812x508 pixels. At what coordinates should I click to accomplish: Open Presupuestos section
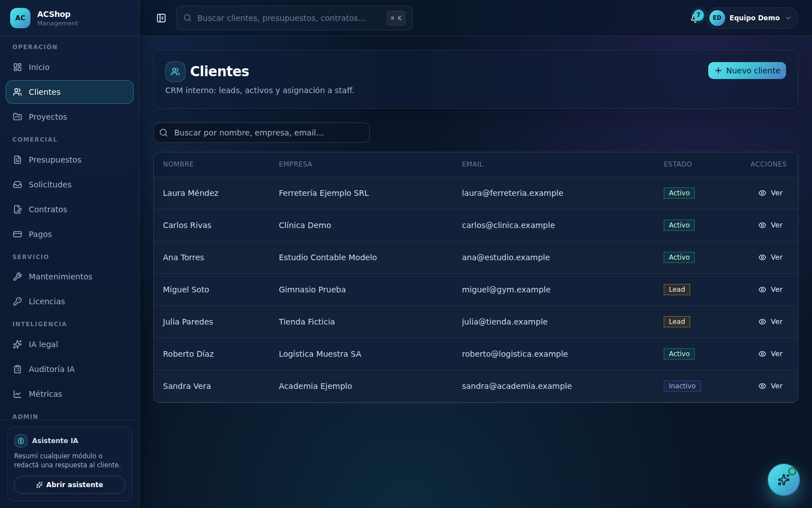(69, 160)
